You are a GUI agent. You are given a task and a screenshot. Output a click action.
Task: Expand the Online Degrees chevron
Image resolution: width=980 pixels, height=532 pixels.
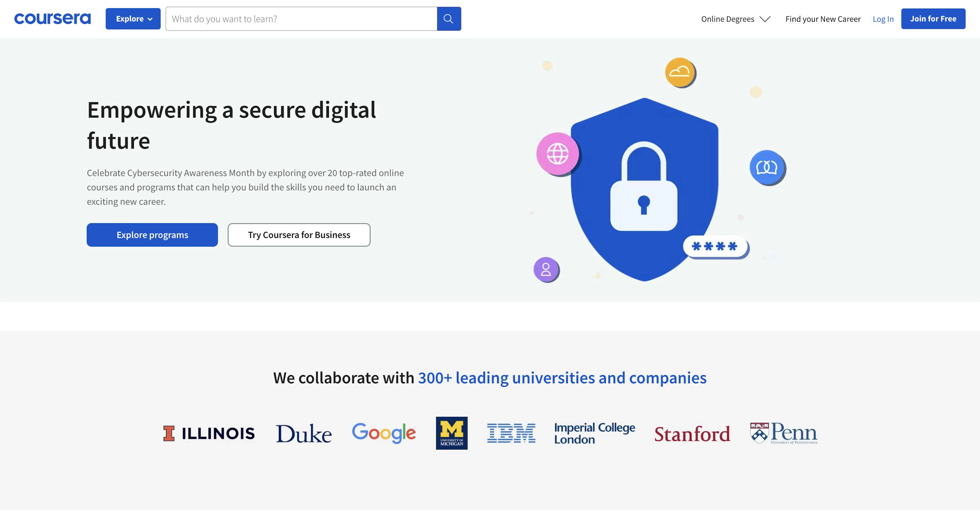click(x=765, y=19)
